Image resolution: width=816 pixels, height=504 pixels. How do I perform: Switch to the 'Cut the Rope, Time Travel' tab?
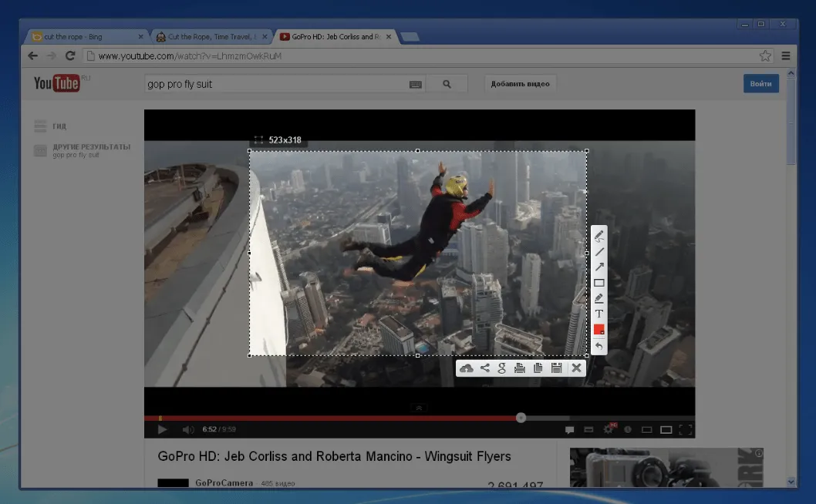(211, 37)
